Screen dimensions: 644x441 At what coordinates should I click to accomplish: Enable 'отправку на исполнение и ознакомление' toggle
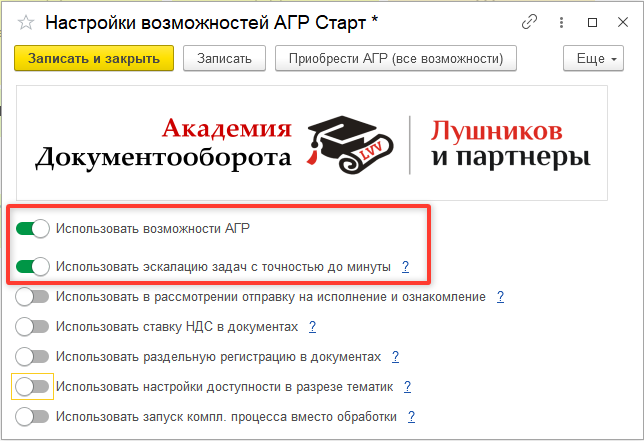[32, 296]
